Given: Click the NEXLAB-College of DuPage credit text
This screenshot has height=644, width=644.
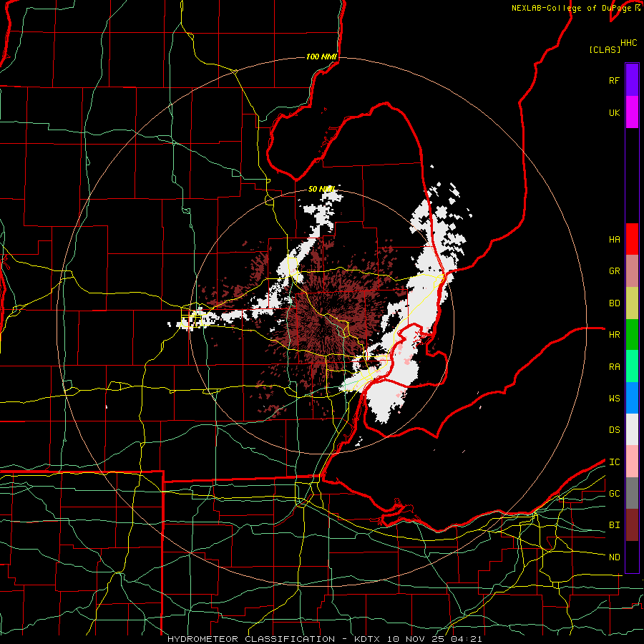Looking at the screenshot, I should pos(572,8).
